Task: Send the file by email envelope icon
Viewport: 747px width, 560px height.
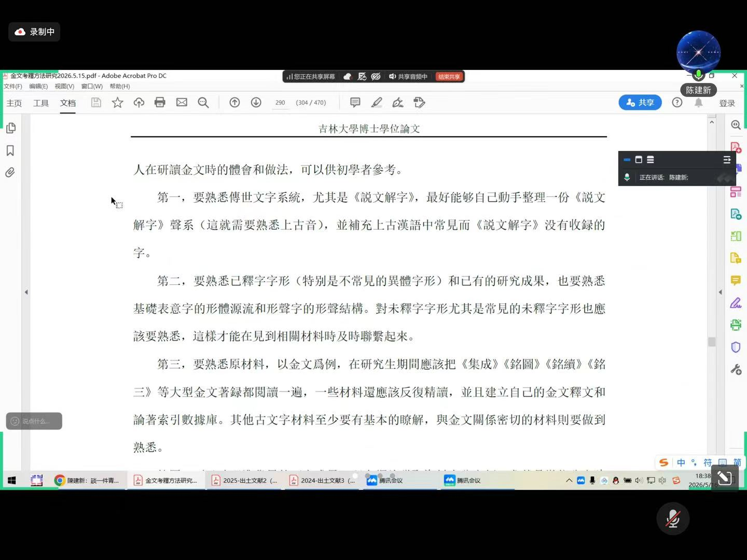Action: [x=182, y=103]
